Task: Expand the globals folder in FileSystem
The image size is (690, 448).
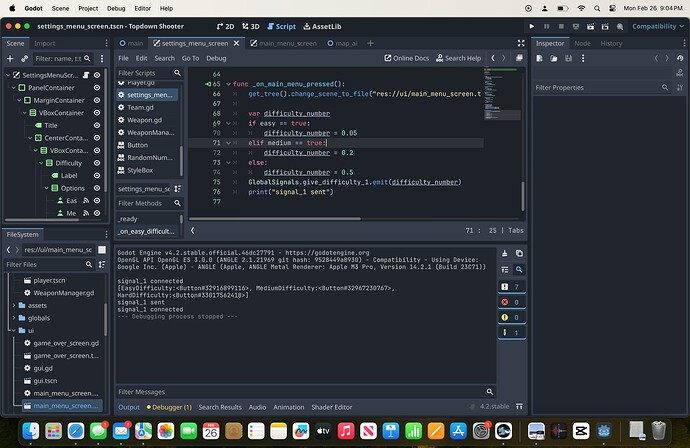Action: click(x=14, y=318)
